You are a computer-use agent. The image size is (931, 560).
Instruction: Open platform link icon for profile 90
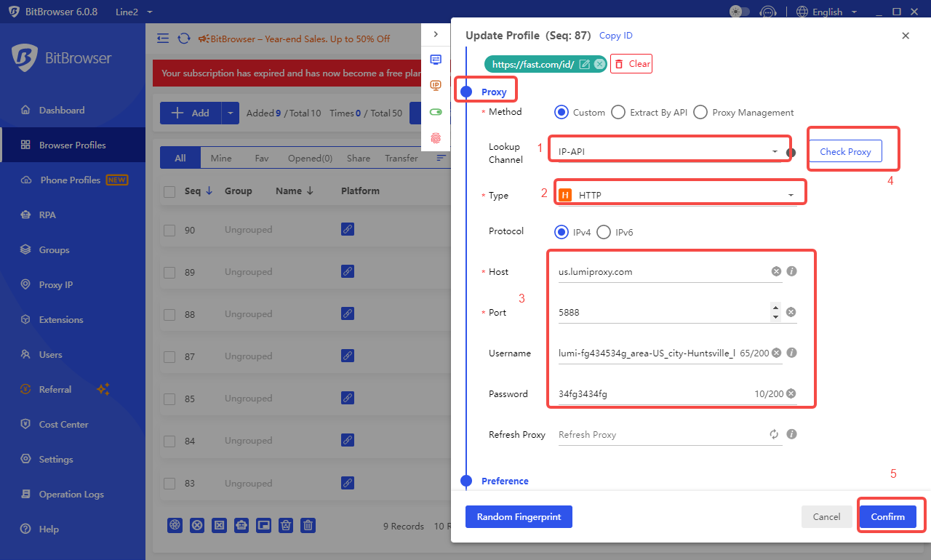[348, 229]
